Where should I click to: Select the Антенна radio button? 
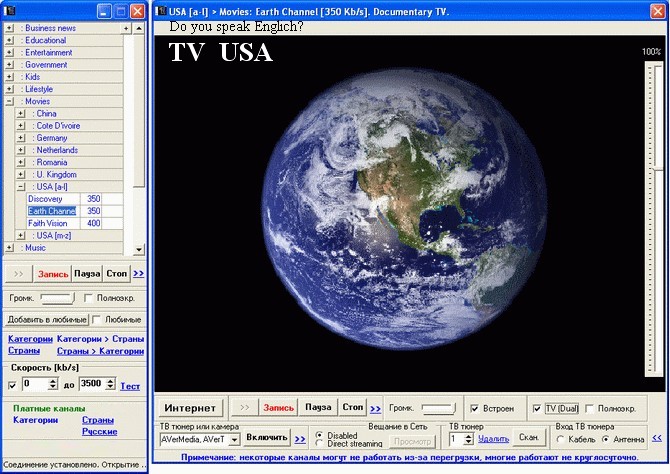(x=605, y=439)
